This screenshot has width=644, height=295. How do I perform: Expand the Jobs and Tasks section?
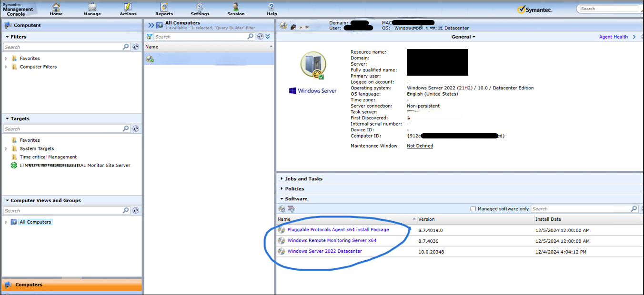(x=303, y=179)
